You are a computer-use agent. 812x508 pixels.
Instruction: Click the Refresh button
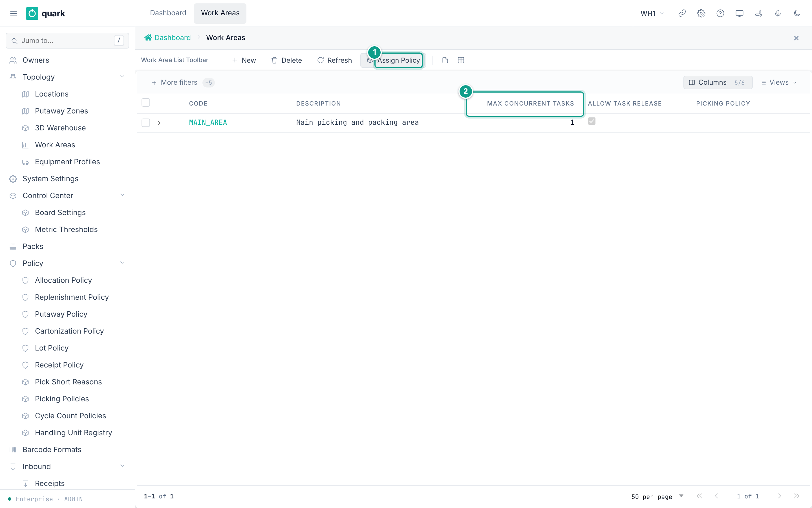[x=335, y=60]
